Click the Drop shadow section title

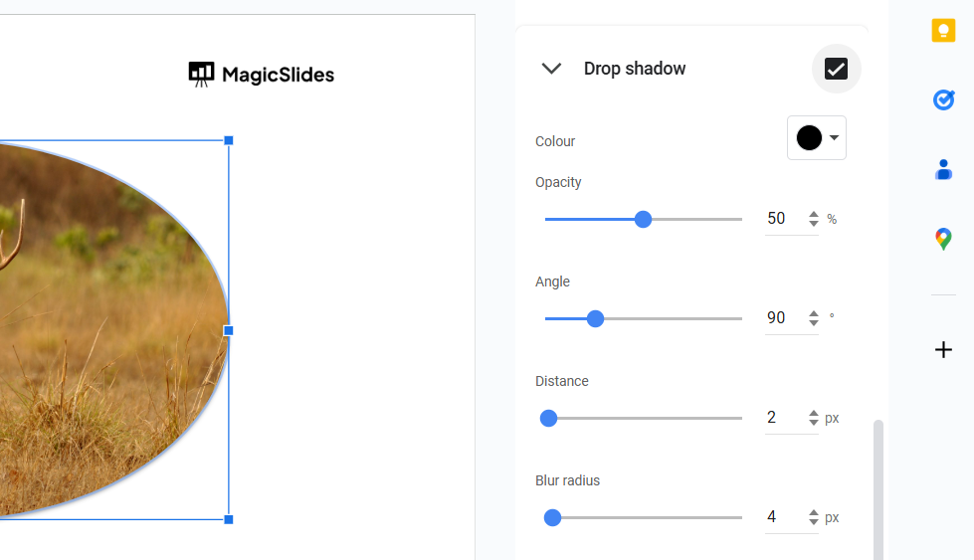pyautogui.click(x=635, y=69)
